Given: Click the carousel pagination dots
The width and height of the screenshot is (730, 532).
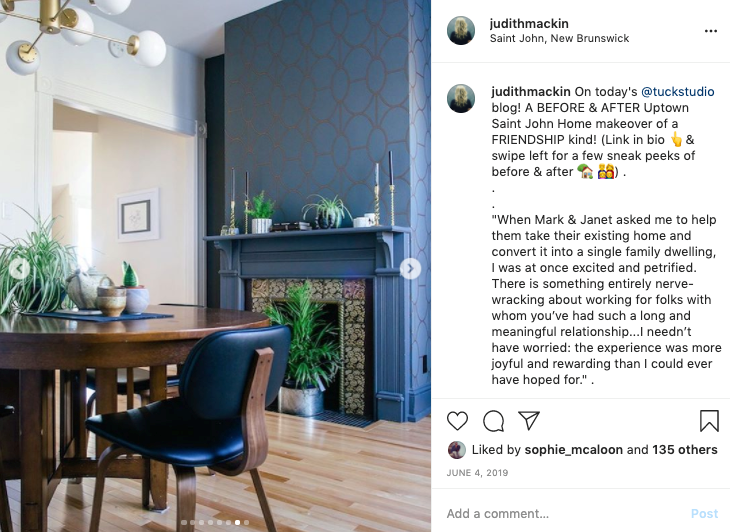Looking at the screenshot, I should tap(215, 522).
